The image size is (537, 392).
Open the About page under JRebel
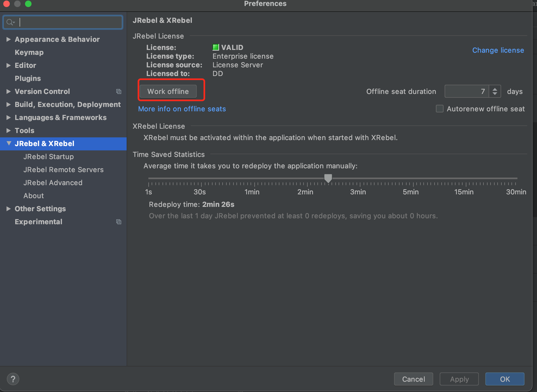34,196
